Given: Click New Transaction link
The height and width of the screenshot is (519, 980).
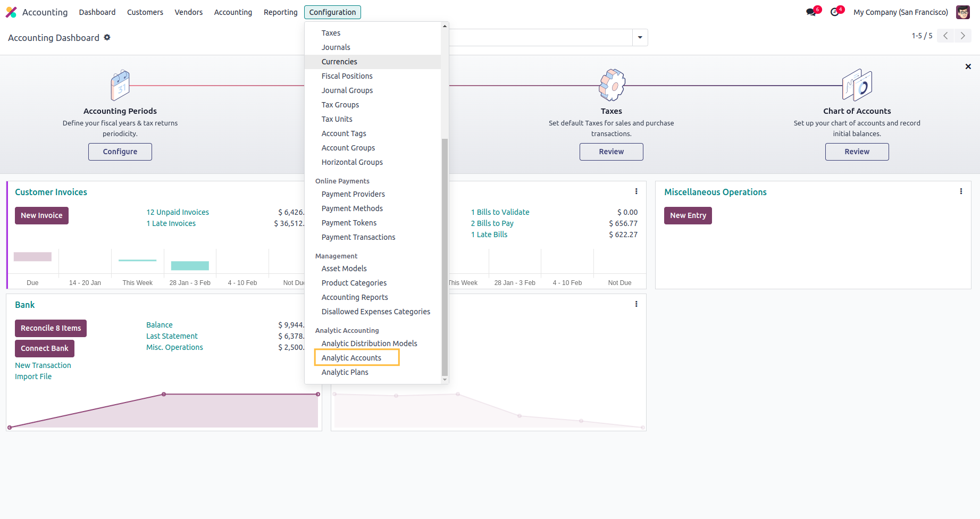Looking at the screenshot, I should point(43,365).
